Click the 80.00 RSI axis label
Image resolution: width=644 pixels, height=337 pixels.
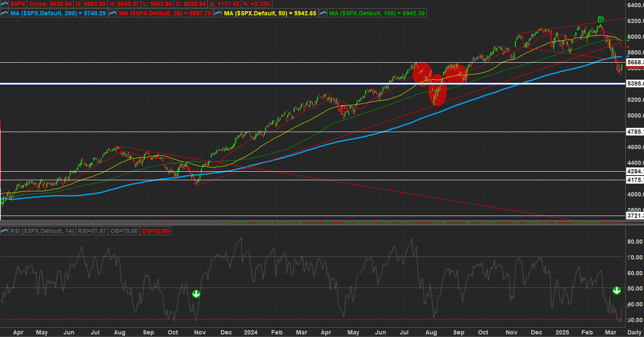635,242
